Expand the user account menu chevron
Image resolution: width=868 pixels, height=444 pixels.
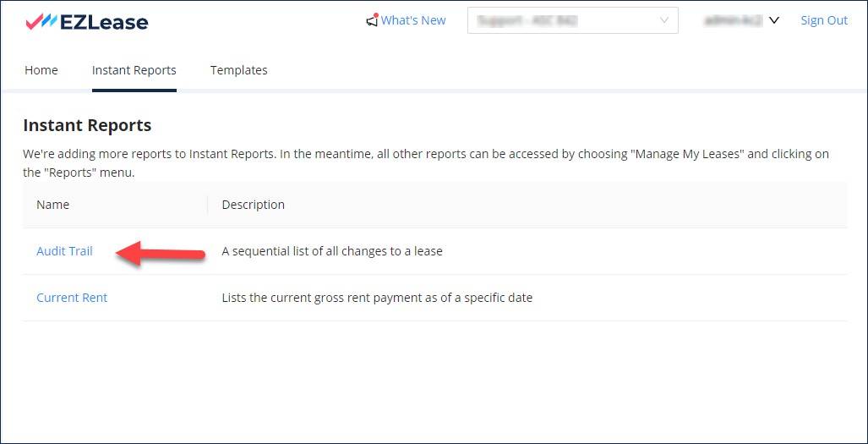[773, 20]
